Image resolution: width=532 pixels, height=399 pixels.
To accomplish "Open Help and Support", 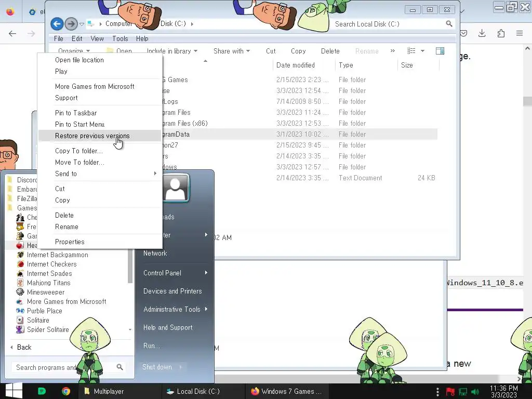I will pyautogui.click(x=168, y=327).
